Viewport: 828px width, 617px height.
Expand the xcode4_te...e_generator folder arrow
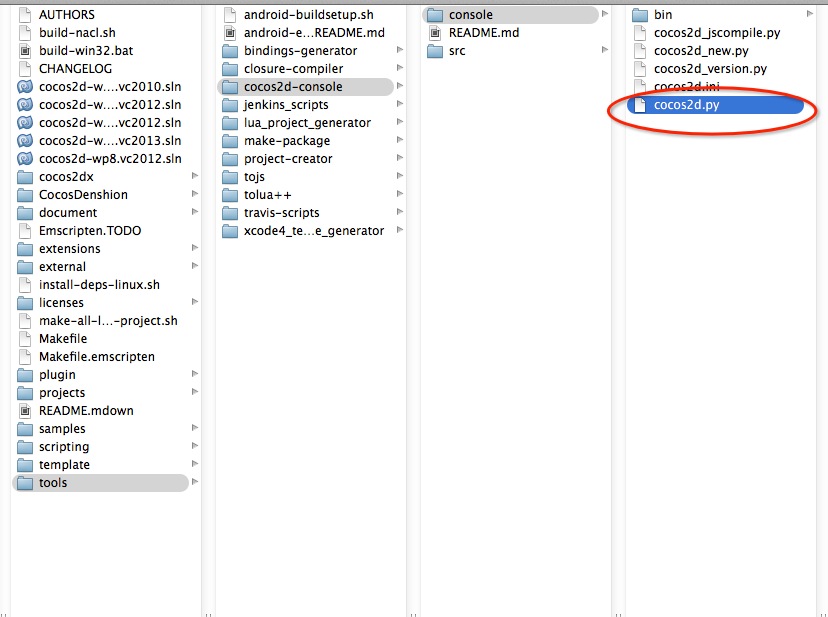pos(400,230)
